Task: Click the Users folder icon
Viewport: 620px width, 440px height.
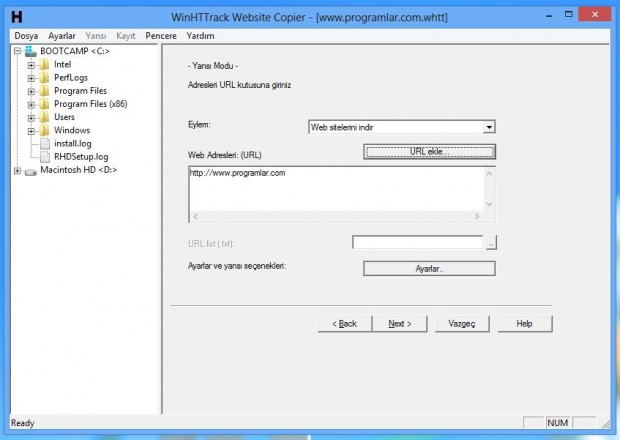Action: click(45, 117)
